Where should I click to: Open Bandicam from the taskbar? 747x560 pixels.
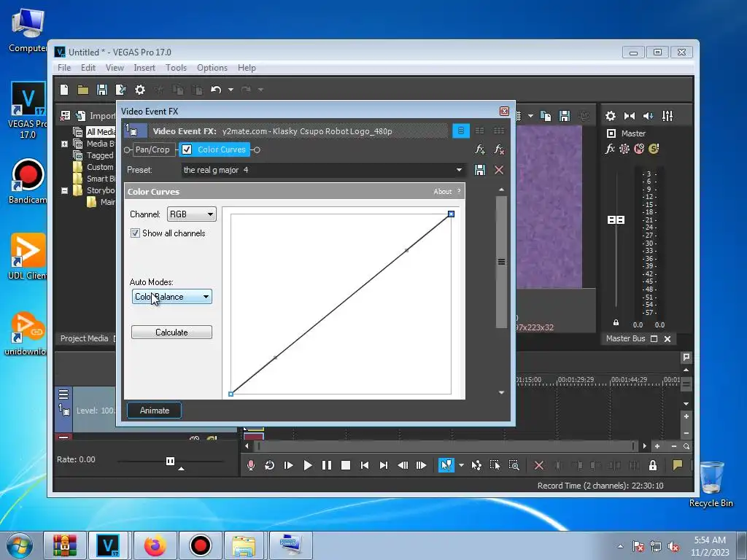[x=201, y=545]
